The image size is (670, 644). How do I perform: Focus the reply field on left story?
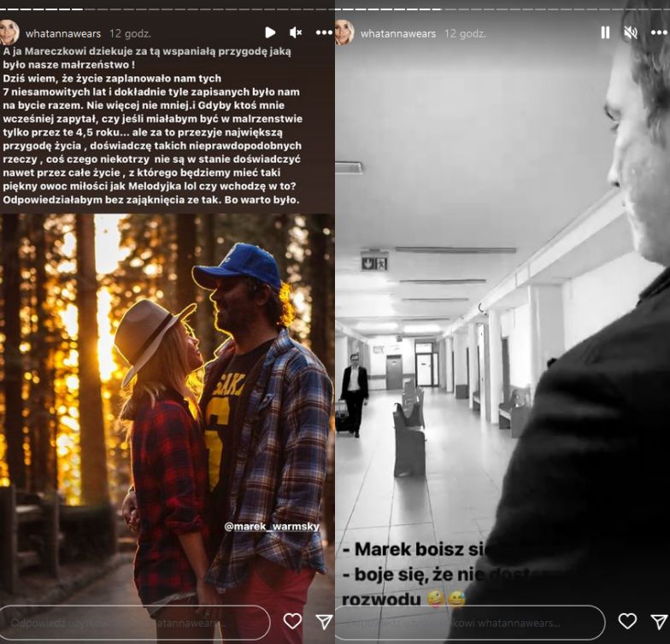point(135,623)
